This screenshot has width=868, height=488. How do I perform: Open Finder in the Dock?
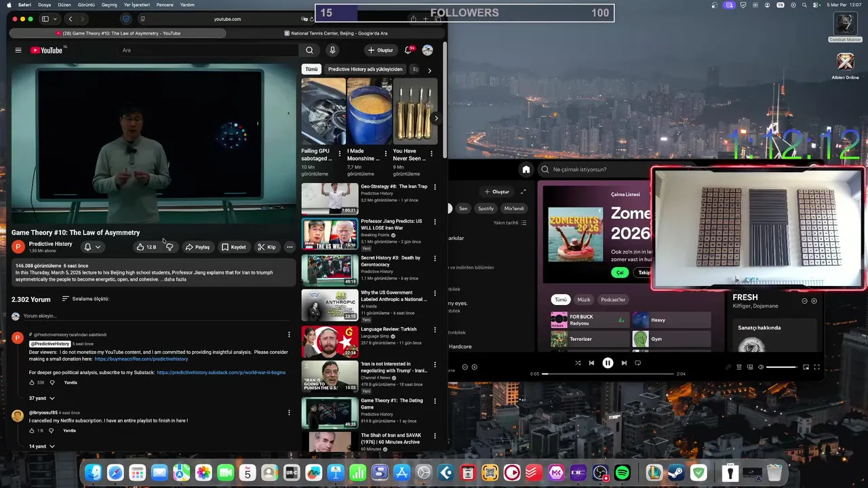click(x=94, y=472)
